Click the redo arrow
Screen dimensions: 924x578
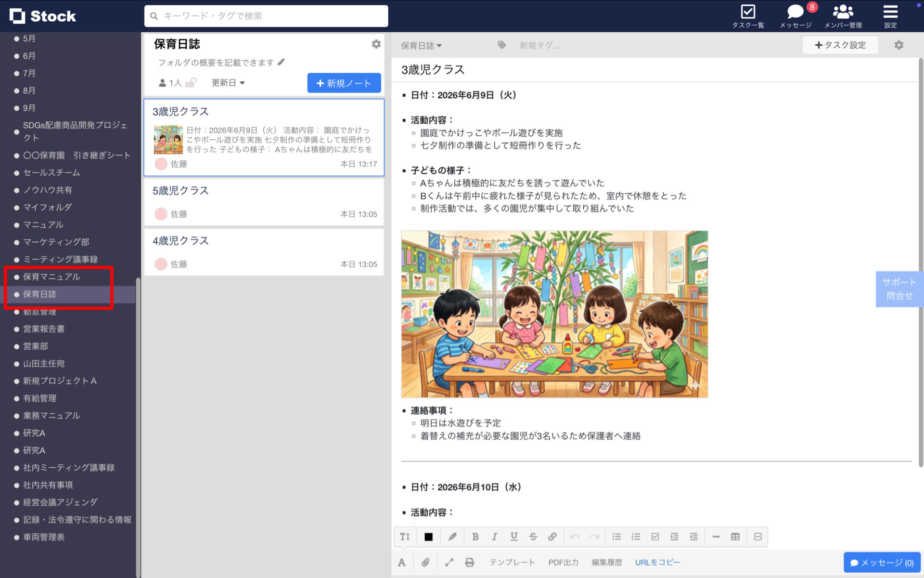pos(594,537)
